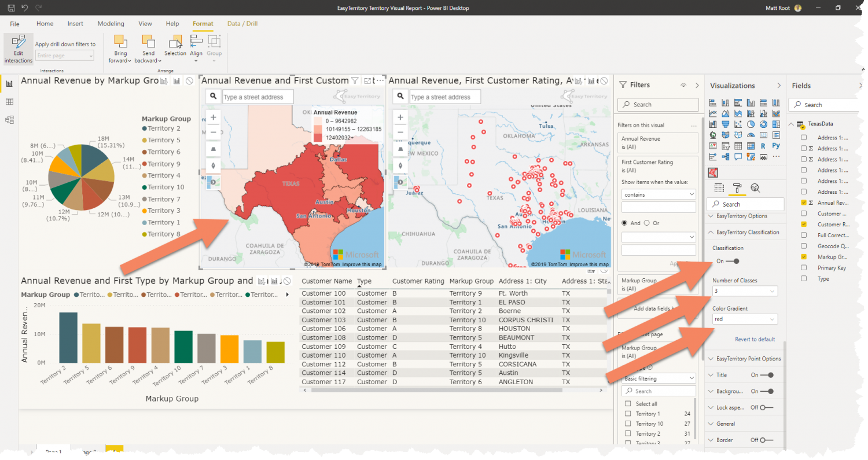Uncheck the Markup Gr field

(804, 257)
